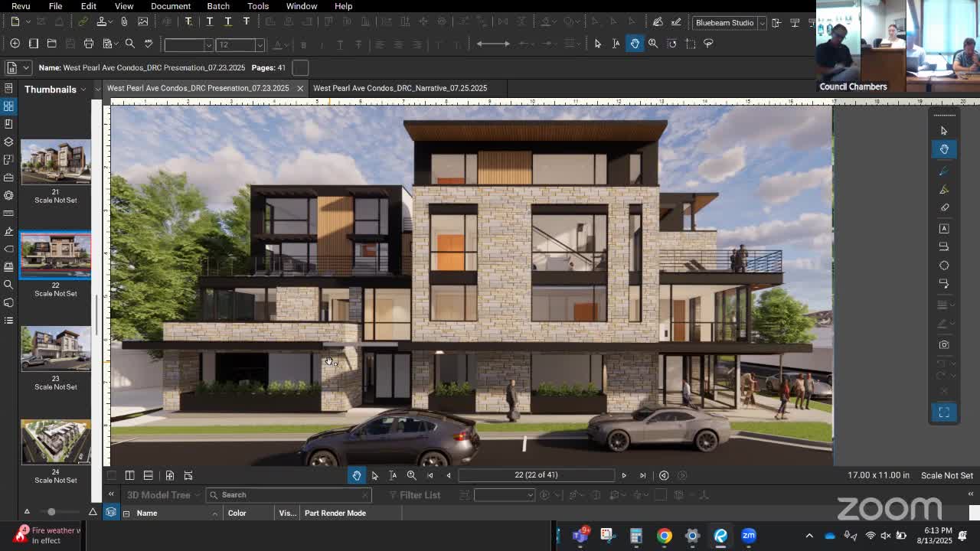Select the Pan hand tool in top toolbar
This screenshot has width=980, height=551.
pyautogui.click(x=635, y=44)
